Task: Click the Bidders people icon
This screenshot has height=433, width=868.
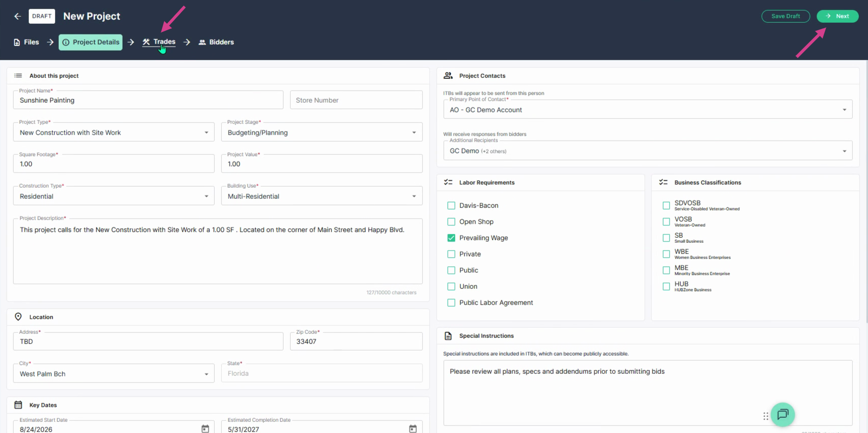Action: (x=202, y=42)
